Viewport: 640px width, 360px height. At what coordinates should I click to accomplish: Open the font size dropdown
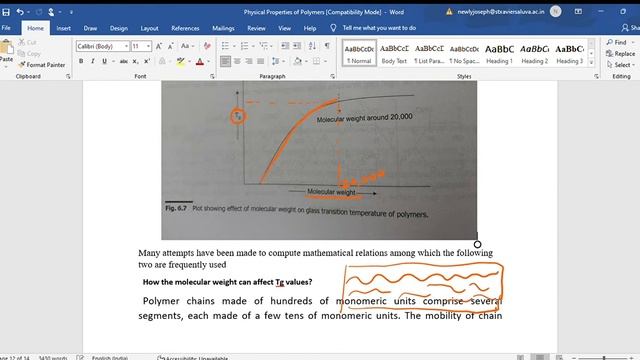[x=148, y=46]
